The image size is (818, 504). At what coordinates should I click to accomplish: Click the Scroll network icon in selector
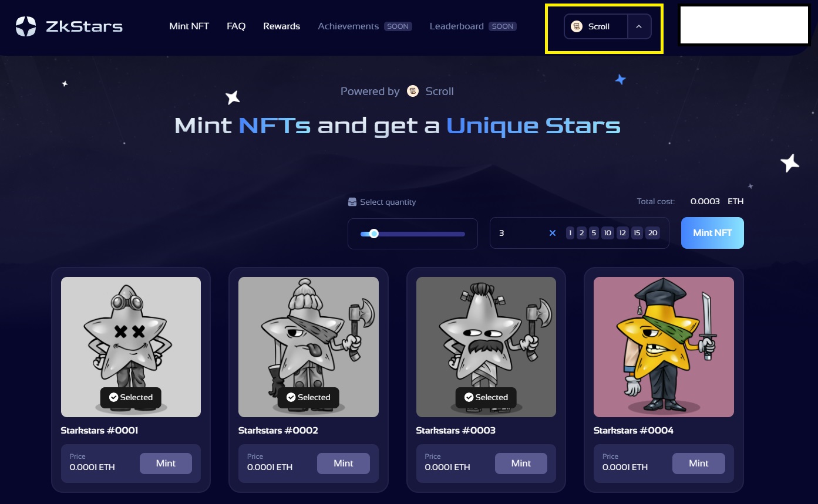tap(577, 26)
